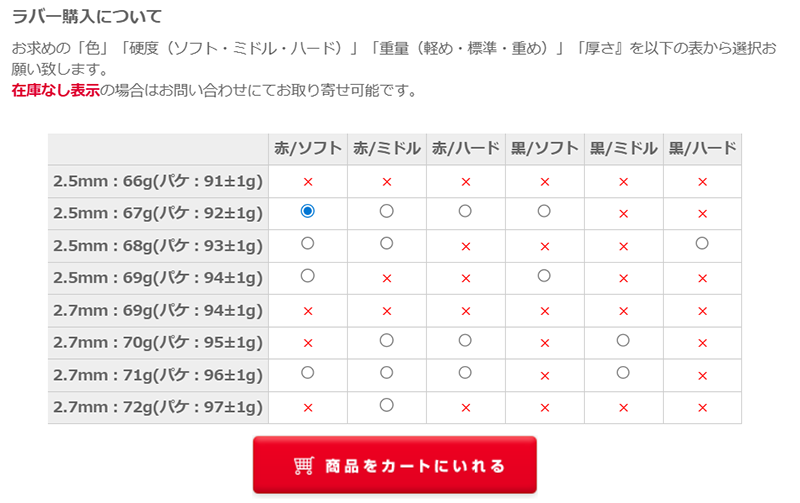Select 赤/ソフト radio for 2.5mm 67g
Viewport: 800px width, 503px height.
click(x=308, y=211)
